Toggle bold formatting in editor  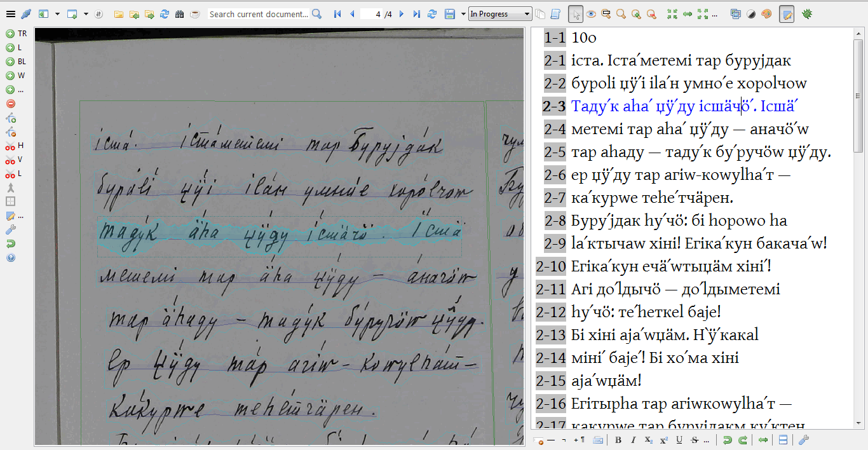(618, 440)
